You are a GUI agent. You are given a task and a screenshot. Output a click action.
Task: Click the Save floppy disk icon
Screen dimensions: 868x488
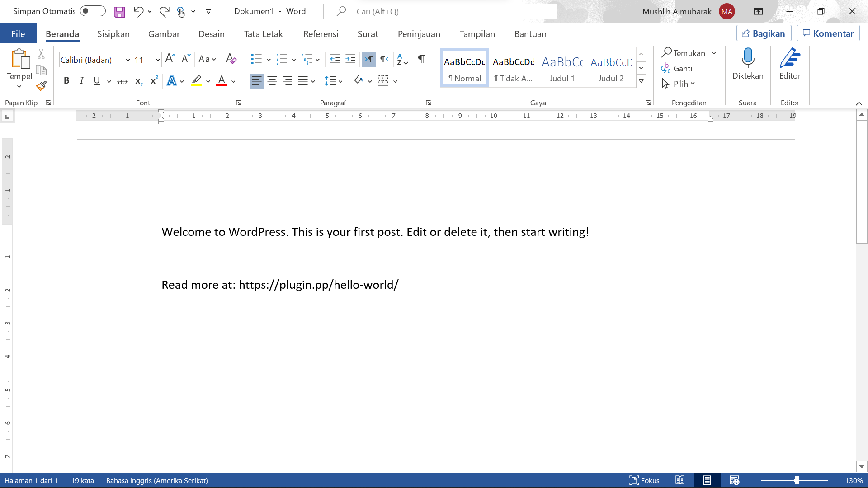coord(119,12)
